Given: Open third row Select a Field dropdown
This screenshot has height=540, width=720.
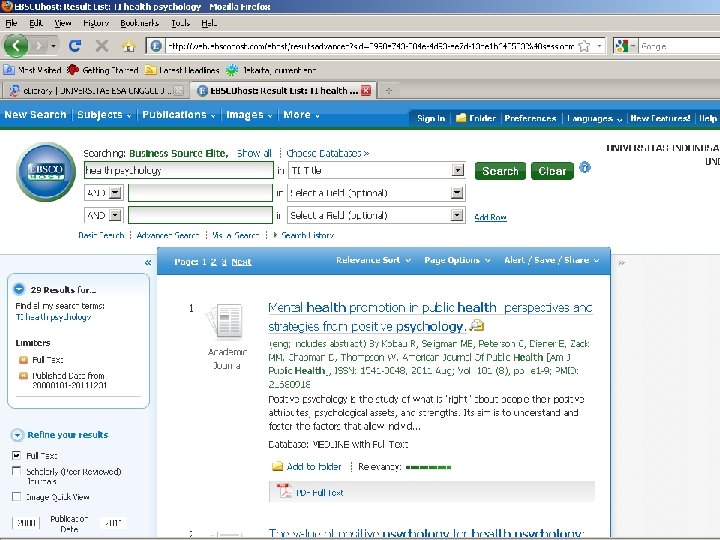Looking at the screenshot, I should click(457, 215).
